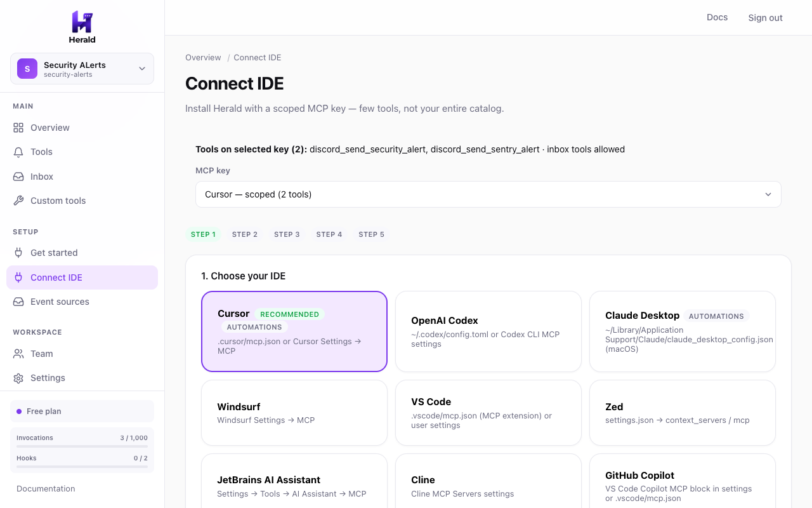Go to Step 1 tab
The width and height of the screenshot is (812, 508).
(203, 234)
